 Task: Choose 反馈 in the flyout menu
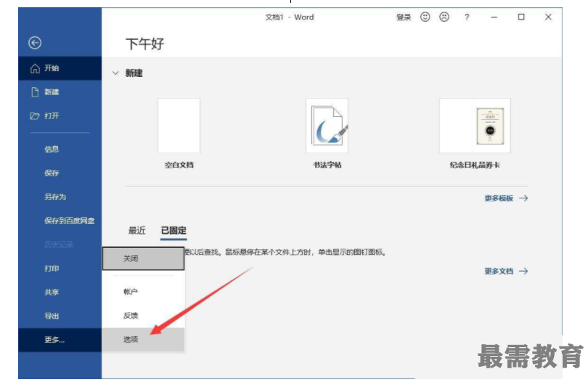143,315
